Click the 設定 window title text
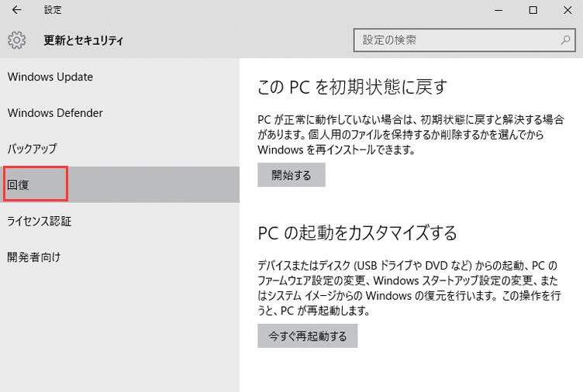 coord(53,10)
